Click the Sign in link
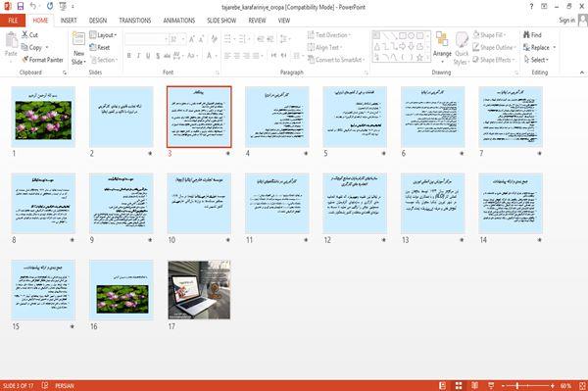 pyautogui.click(x=566, y=21)
